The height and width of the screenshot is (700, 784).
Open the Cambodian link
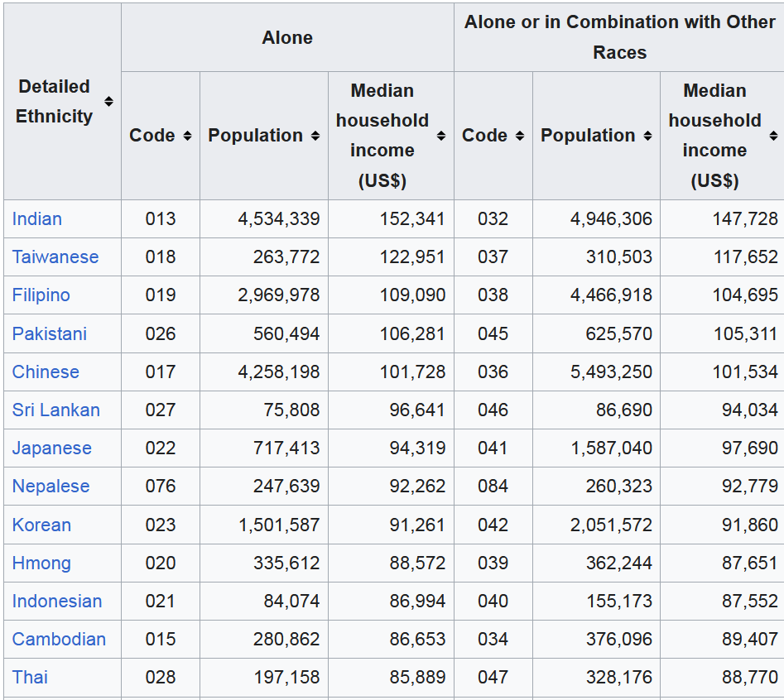pos(59,639)
